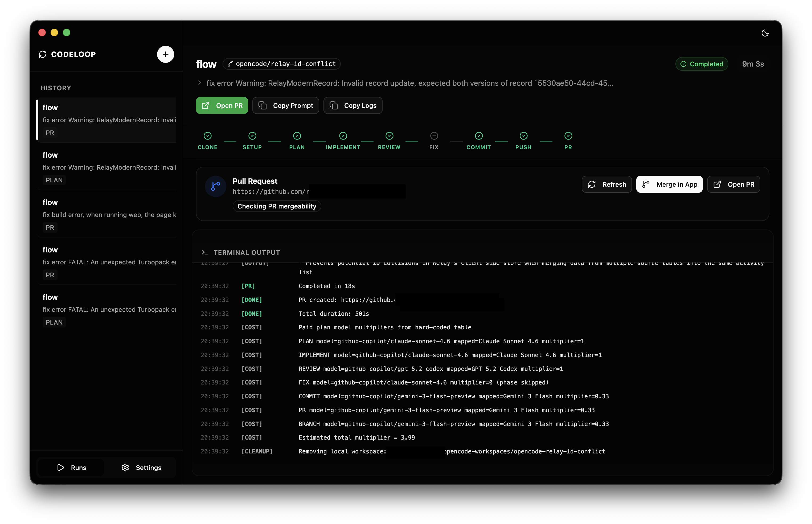Image resolution: width=812 pixels, height=524 pixels.
Task: Click the Checking PR mergeability badge
Action: coord(277,206)
